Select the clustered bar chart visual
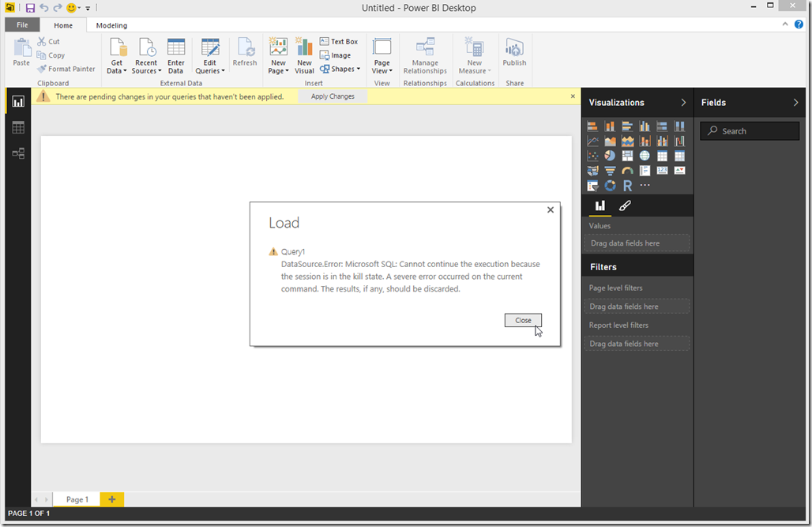Screen dimensions: 812x527 click(x=627, y=126)
